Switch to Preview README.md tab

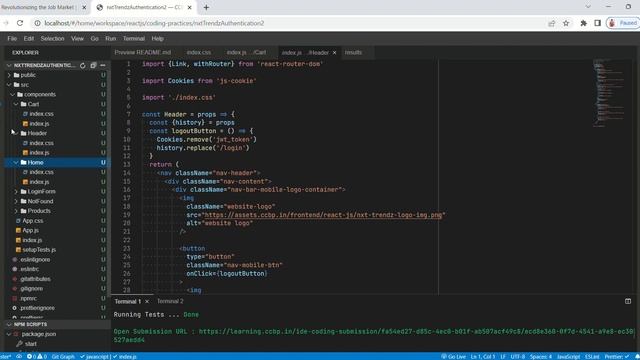coord(143,53)
